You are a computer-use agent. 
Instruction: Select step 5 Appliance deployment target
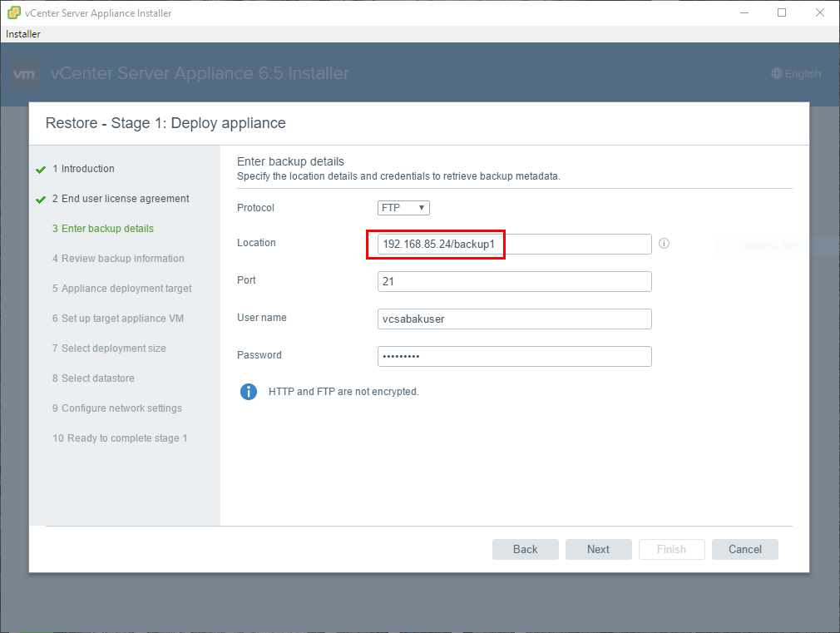coord(122,289)
